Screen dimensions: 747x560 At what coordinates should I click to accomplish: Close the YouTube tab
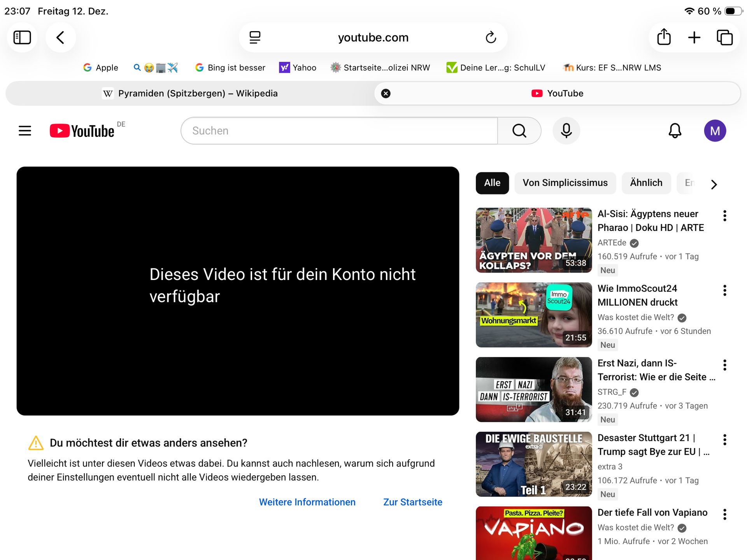pyautogui.click(x=386, y=93)
